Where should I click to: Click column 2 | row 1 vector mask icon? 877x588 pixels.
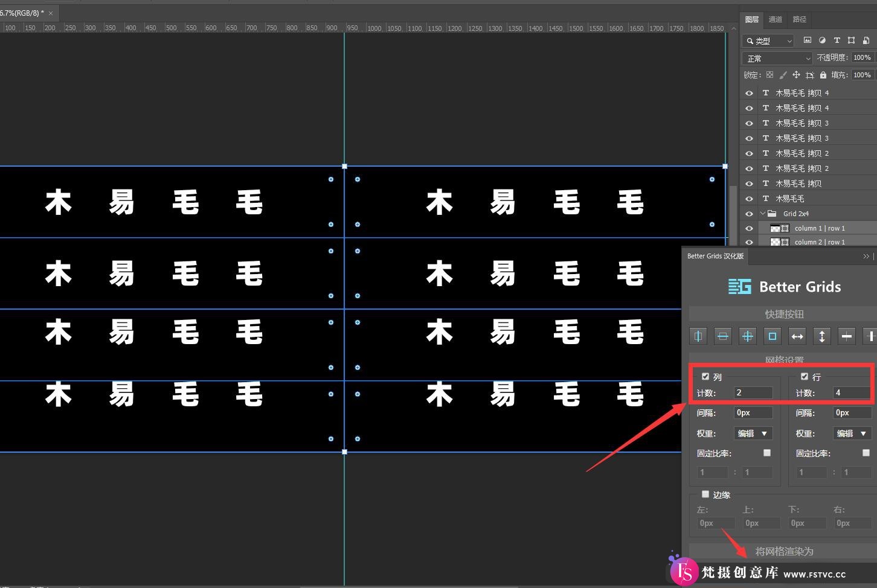pos(785,242)
